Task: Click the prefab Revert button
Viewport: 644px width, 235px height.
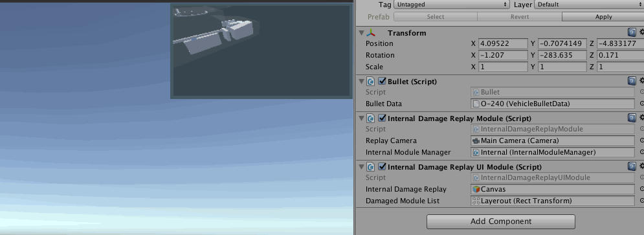Action: 520,17
